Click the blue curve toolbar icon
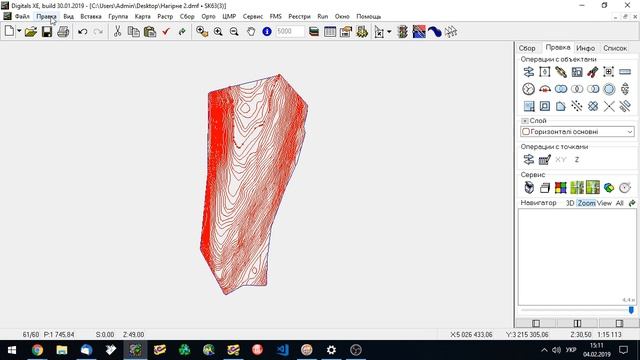Viewport: 640px width, 360px height. (x=435, y=31)
